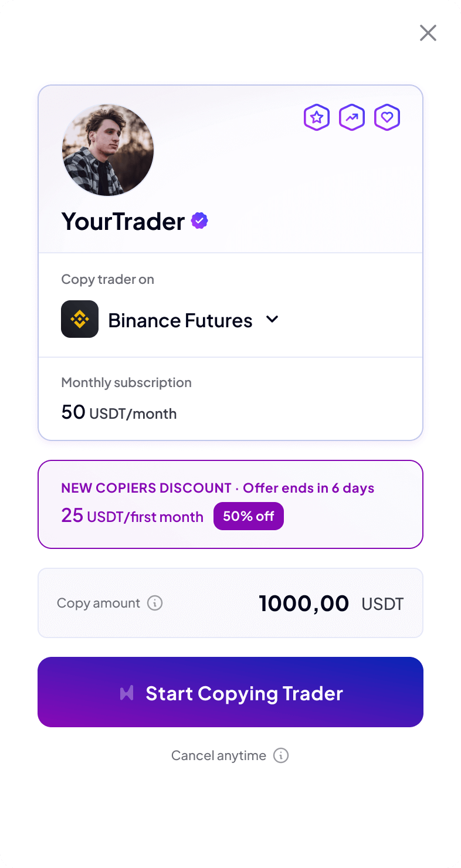Click the heart hexagon badge
Screen dimensions: 461x868
[387, 117]
